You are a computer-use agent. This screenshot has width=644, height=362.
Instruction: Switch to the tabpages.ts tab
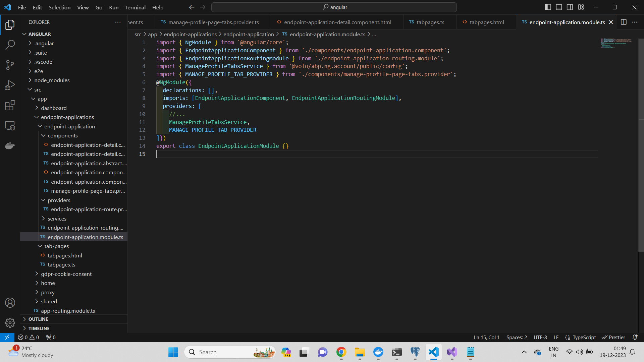(x=430, y=22)
